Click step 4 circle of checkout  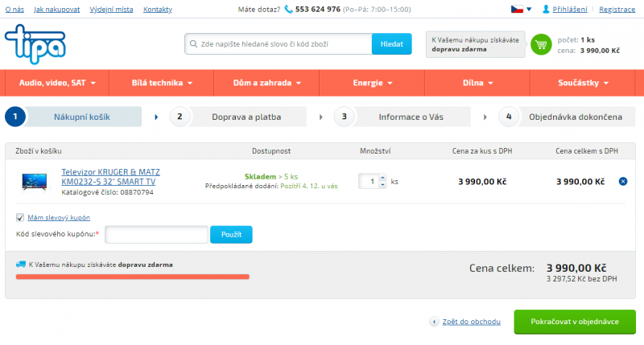(x=509, y=117)
